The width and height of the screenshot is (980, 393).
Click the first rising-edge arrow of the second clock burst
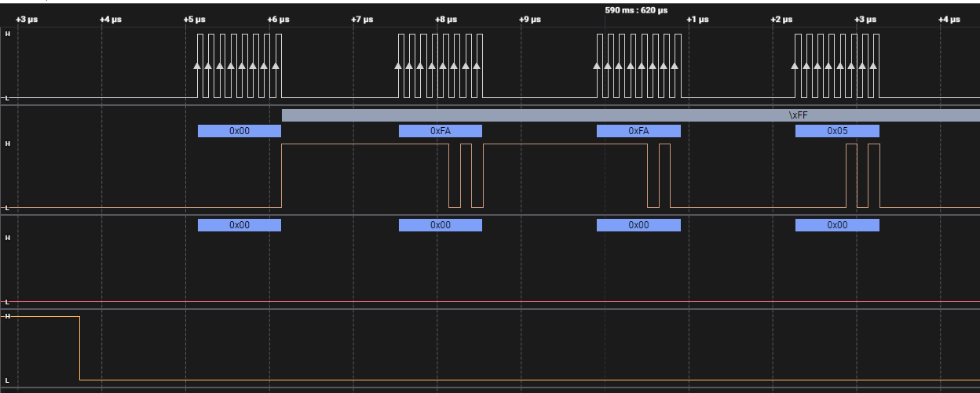point(398,66)
